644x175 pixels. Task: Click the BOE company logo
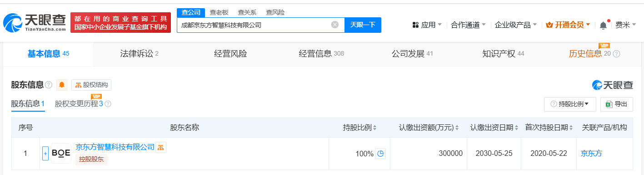coord(61,154)
